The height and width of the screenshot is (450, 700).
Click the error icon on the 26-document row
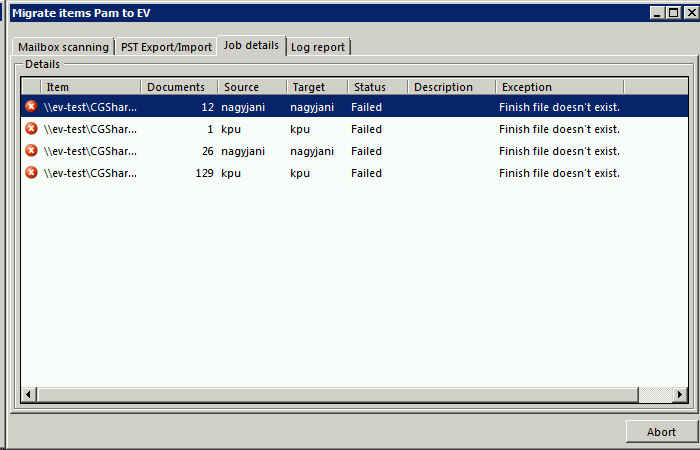pyautogui.click(x=31, y=151)
